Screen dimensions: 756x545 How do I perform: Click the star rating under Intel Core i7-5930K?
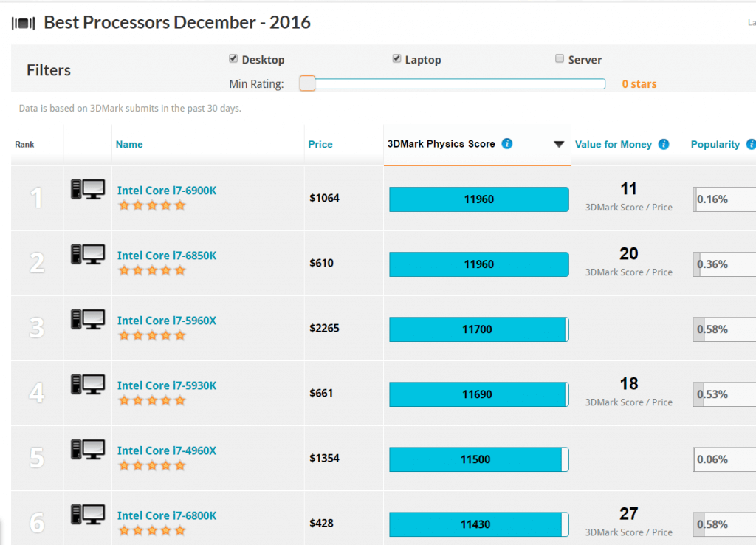[x=152, y=401]
